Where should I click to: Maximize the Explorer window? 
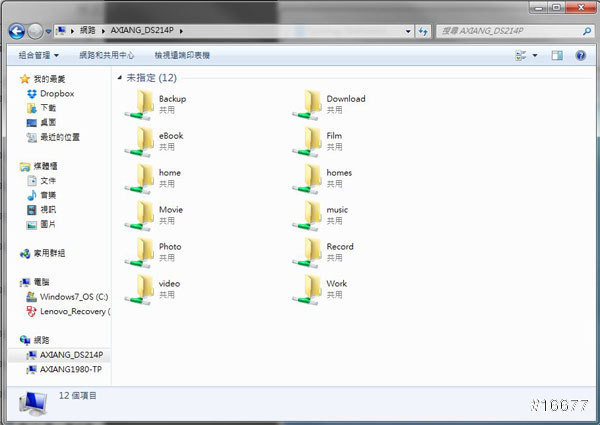(x=556, y=8)
